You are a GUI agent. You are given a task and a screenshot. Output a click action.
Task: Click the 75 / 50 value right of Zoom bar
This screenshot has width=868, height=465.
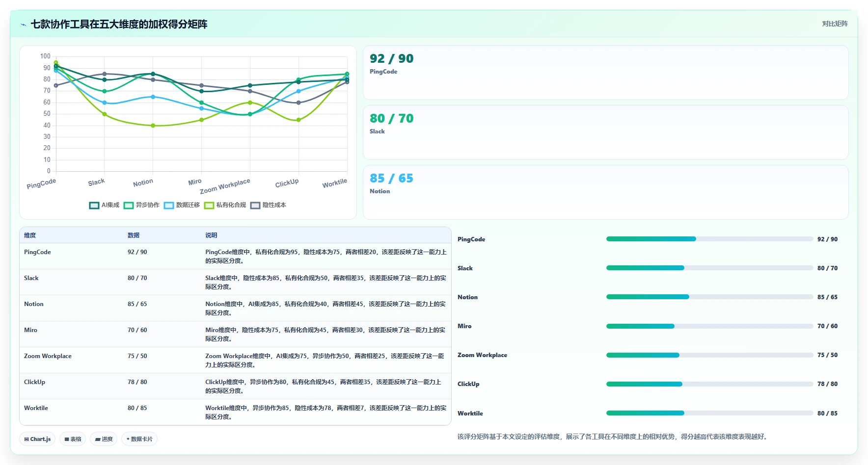(827, 355)
